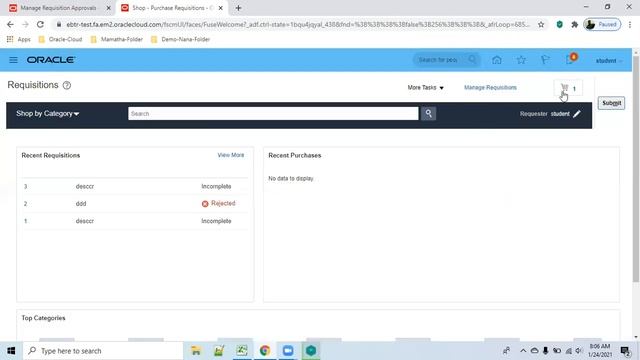This screenshot has width=640, height=360.
Task: Click View More in Recent Requisitions
Action: click(x=231, y=155)
